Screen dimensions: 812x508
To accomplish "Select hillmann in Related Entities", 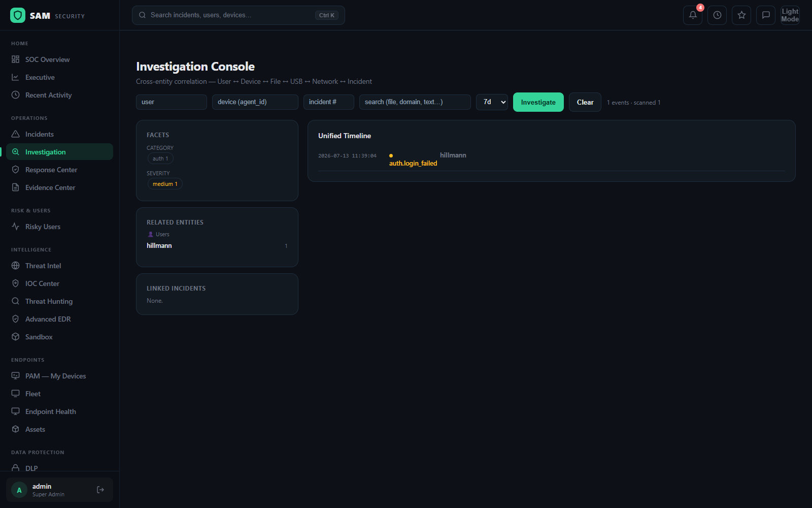I will tap(159, 246).
